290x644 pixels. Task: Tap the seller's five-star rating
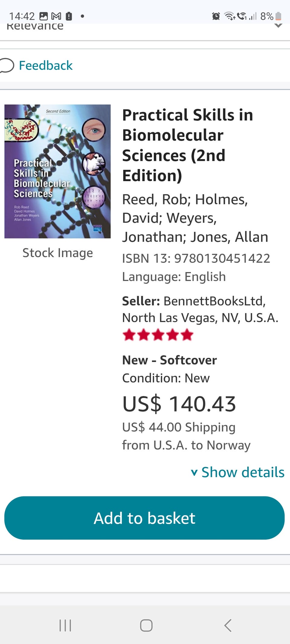point(158,335)
